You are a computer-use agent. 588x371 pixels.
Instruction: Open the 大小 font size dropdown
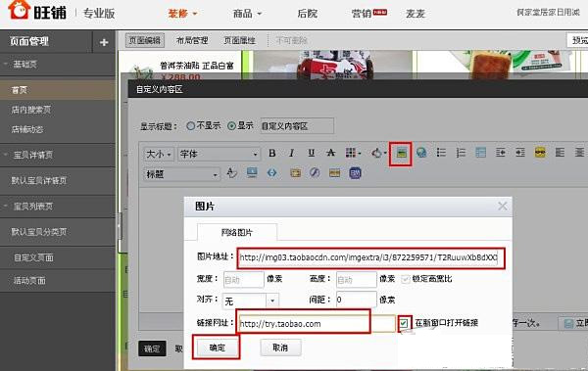[159, 154]
